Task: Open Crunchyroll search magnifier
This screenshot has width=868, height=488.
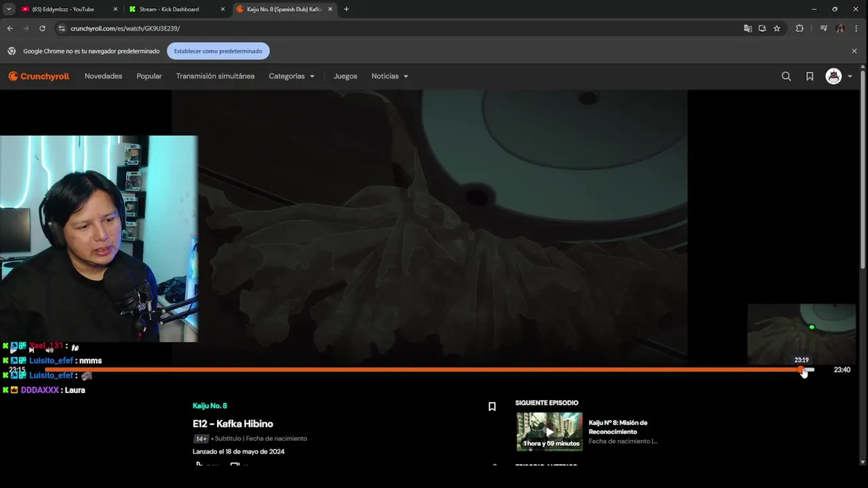Action: click(x=786, y=76)
